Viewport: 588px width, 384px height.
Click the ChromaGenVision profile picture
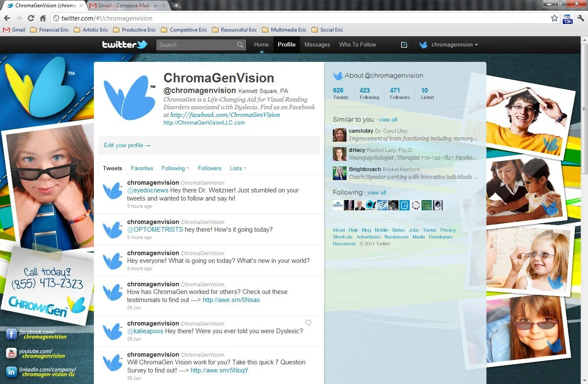tap(129, 98)
